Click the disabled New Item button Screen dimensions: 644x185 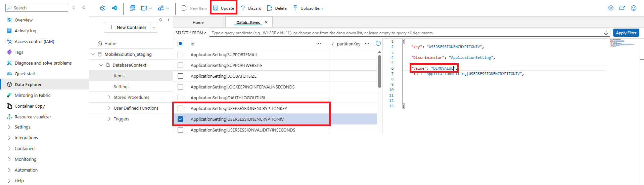[x=194, y=8]
